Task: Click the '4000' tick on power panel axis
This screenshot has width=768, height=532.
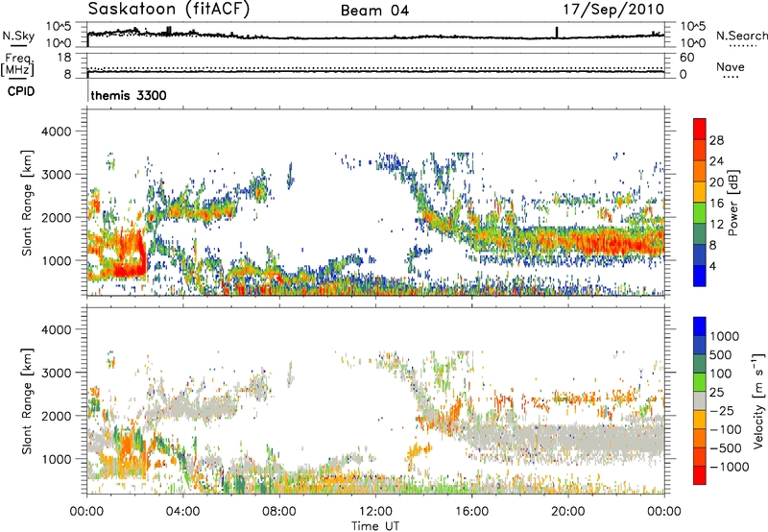Action: 57,132
